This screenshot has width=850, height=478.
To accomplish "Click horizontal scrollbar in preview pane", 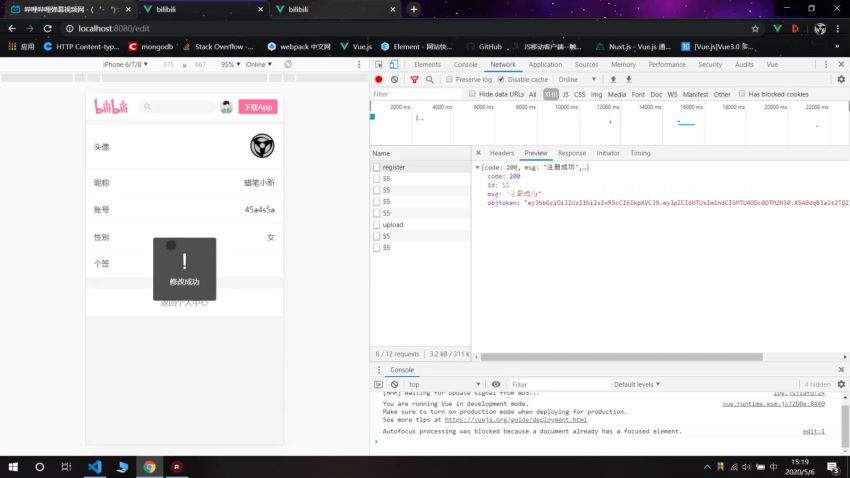I will (621, 357).
